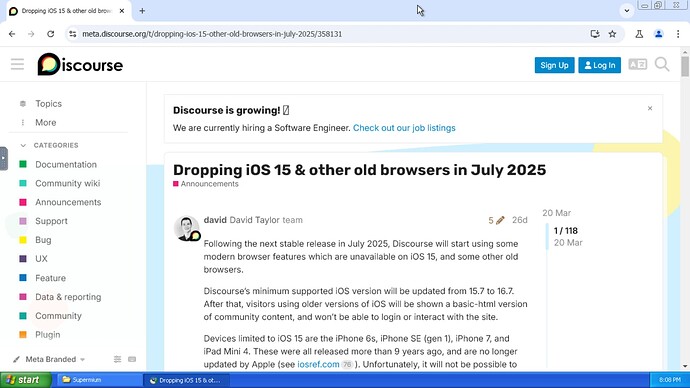Click the Topics sidebar icon
Screen dimensions: 690x388
23,104
